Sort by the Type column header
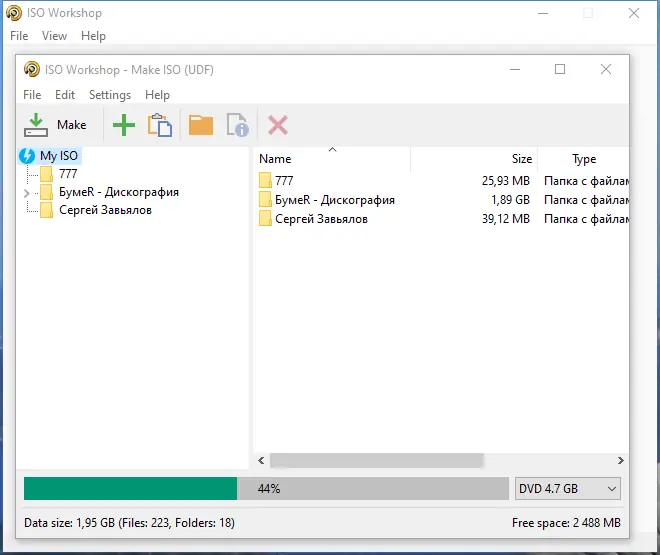This screenshot has height=555, width=660. (583, 159)
